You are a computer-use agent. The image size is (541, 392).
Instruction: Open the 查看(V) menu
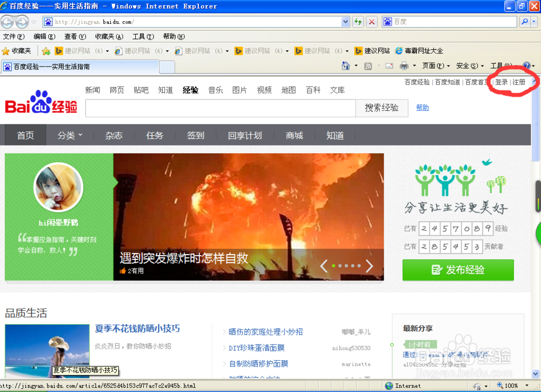[x=75, y=37]
